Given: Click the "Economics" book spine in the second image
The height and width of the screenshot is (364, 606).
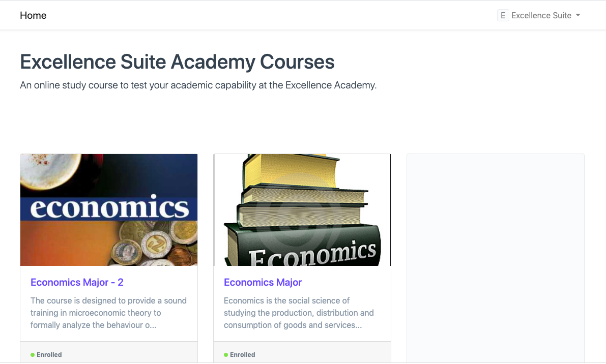Looking at the screenshot, I should [313, 252].
